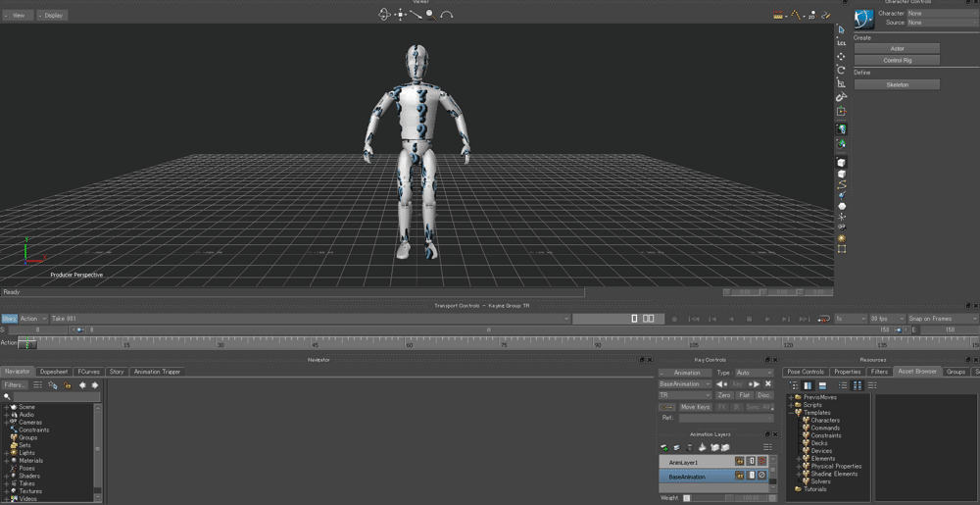Switch to the Pose Controls tab

[x=806, y=372]
